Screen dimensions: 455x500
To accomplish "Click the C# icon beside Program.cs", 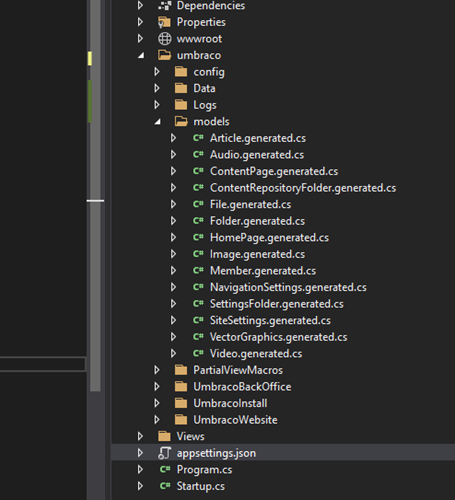I will point(165,469).
